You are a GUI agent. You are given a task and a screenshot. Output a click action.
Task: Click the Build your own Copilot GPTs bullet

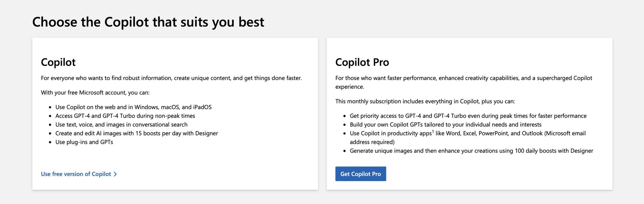(445, 125)
